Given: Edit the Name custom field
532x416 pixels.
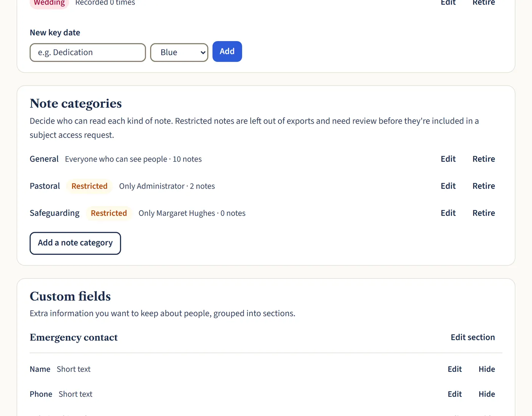Looking at the screenshot, I should tap(454, 369).
